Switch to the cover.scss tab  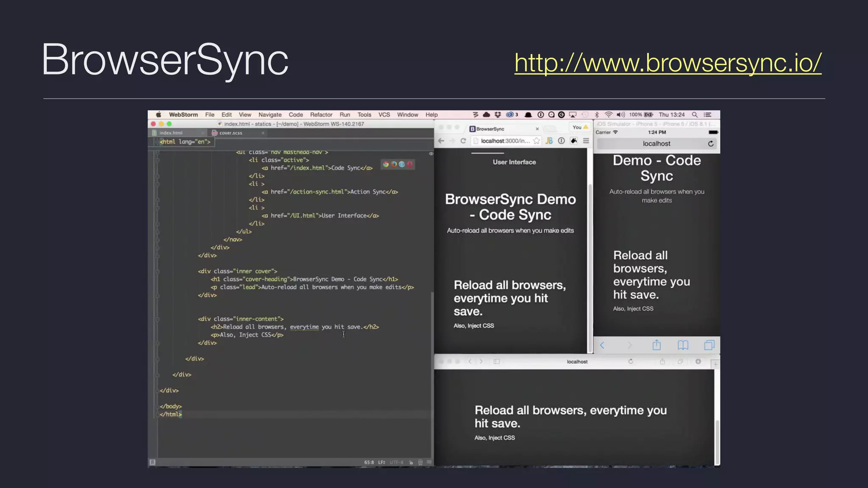231,133
